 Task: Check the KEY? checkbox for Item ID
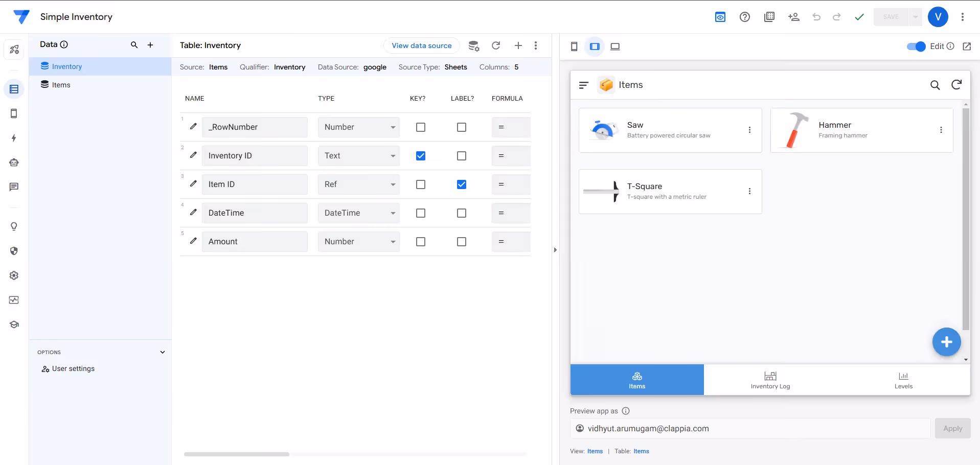pos(420,184)
